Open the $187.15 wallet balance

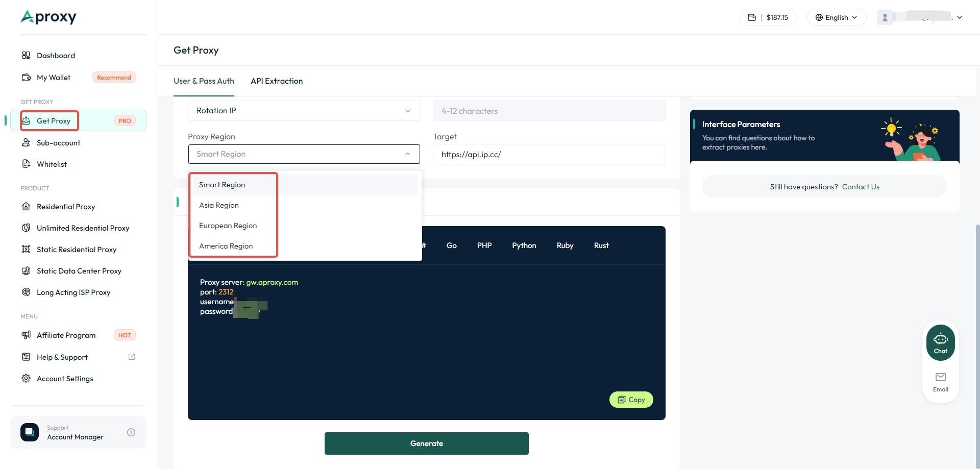(x=768, y=17)
